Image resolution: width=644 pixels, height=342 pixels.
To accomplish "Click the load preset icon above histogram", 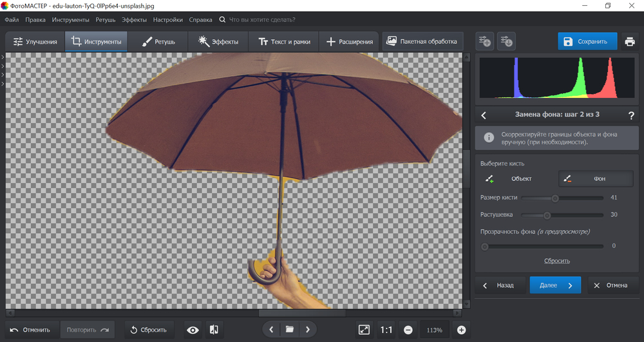I will click(x=507, y=42).
